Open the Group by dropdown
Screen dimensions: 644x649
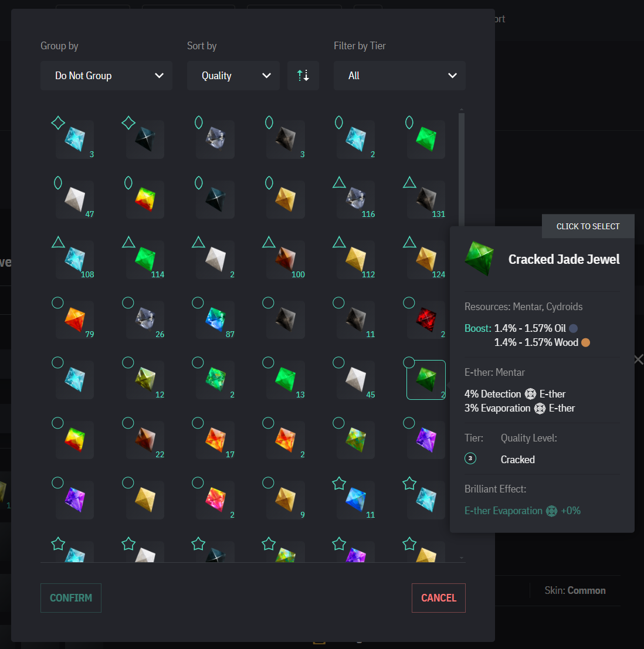tap(106, 76)
